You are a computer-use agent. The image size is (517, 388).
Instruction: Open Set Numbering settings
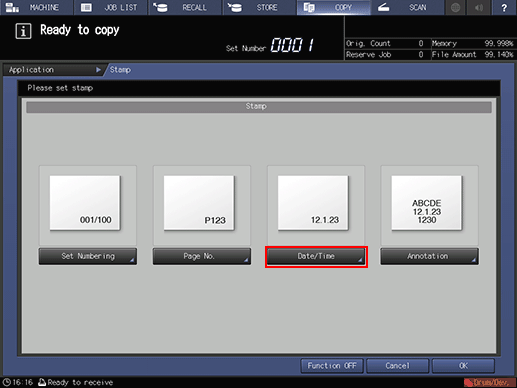click(88, 256)
